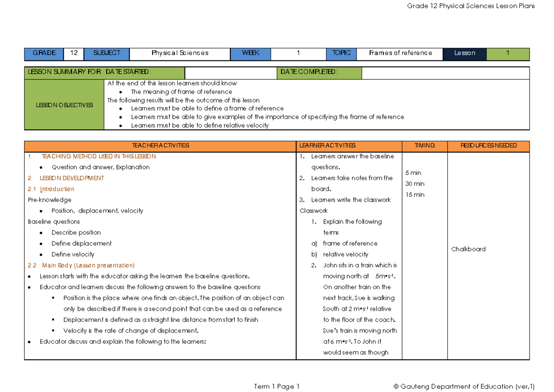Select the TOPIC label cell
This screenshot has width=554, height=392.
342,54
